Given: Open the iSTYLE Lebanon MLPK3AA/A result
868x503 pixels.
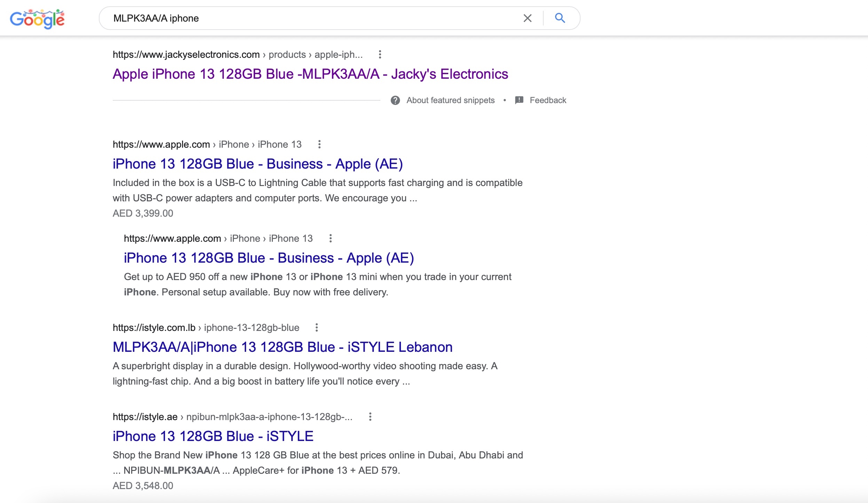Looking at the screenshot, I should pyautogui.click(x=282, y=347).
